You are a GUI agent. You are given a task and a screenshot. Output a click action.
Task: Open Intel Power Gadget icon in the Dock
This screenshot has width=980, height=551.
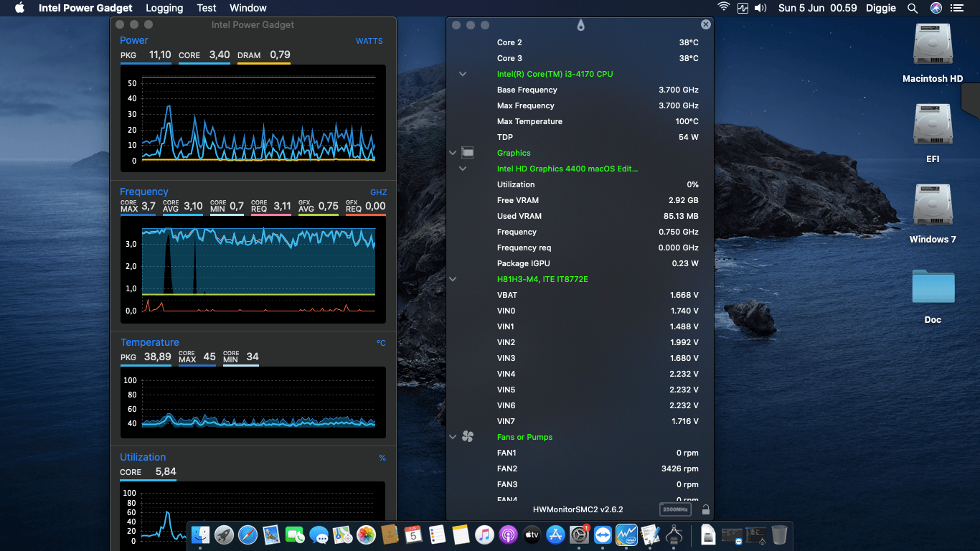(626, 535)
